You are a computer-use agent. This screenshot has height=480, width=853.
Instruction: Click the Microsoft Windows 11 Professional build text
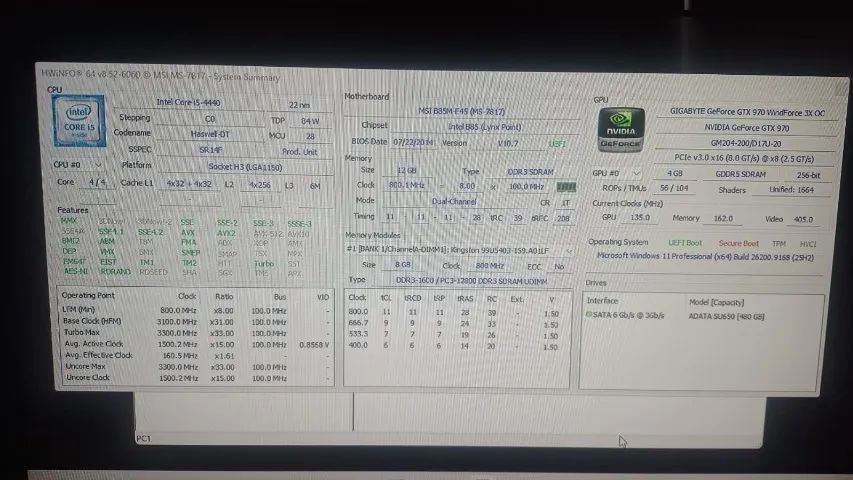(x=705, y=256)
